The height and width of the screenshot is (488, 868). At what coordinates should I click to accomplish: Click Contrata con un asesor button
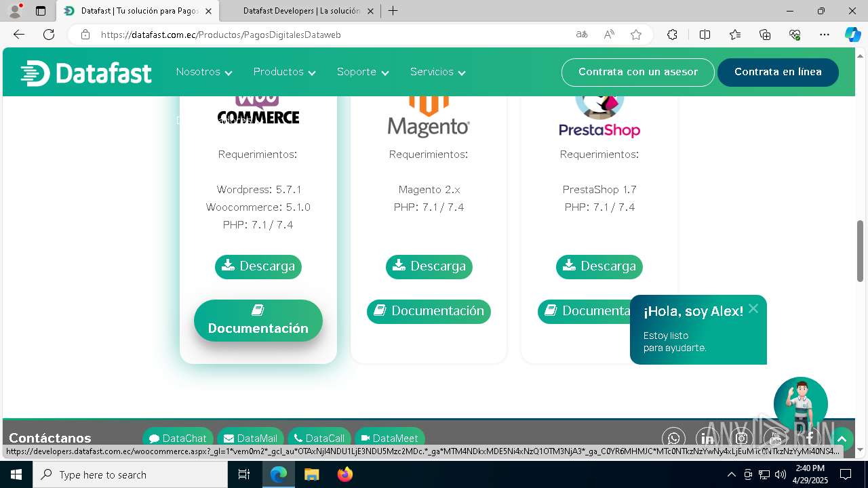point(638,72)
